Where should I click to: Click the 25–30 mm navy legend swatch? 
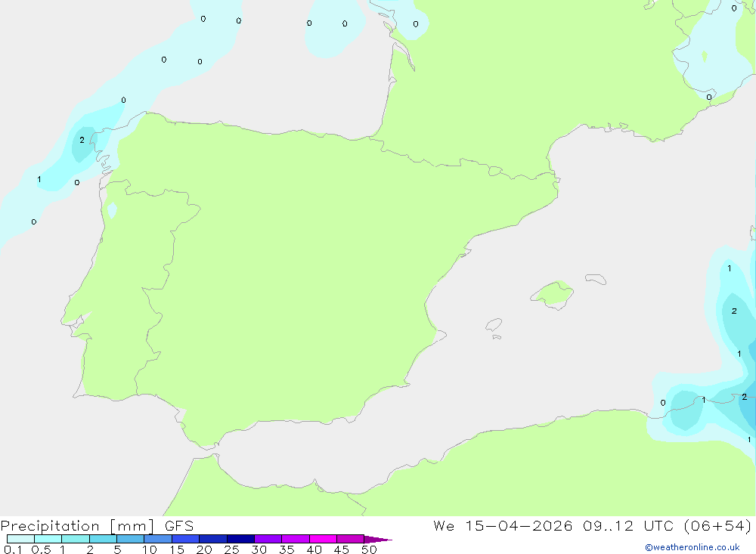[x=240, y=539]
